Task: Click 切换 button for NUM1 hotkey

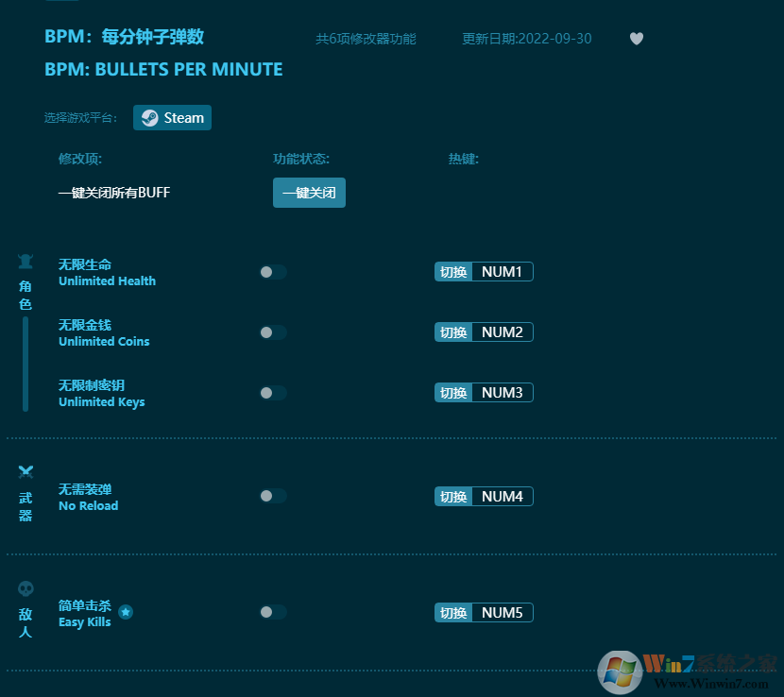Action: tap(453, 272)
